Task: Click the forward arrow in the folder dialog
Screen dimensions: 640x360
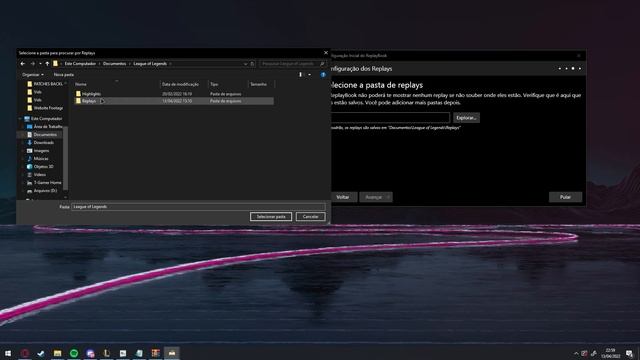Action: coord(33,64)
